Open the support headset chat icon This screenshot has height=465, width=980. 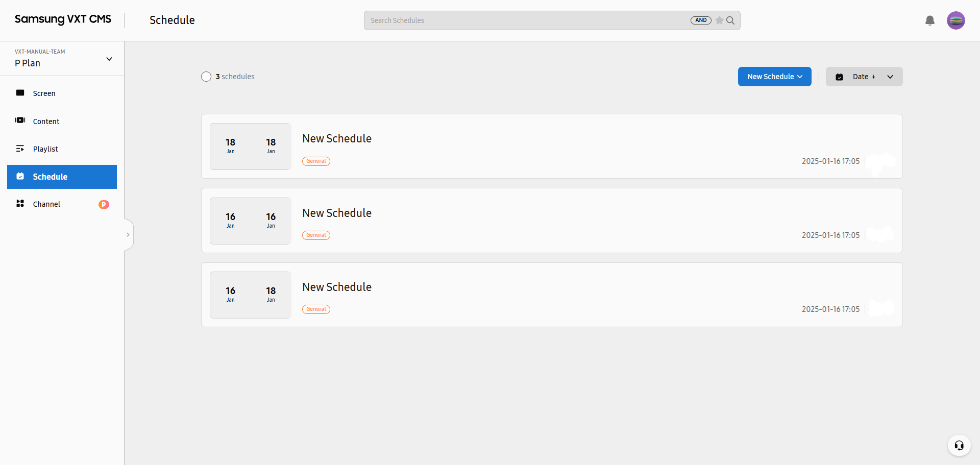click(x=959, y=445)
